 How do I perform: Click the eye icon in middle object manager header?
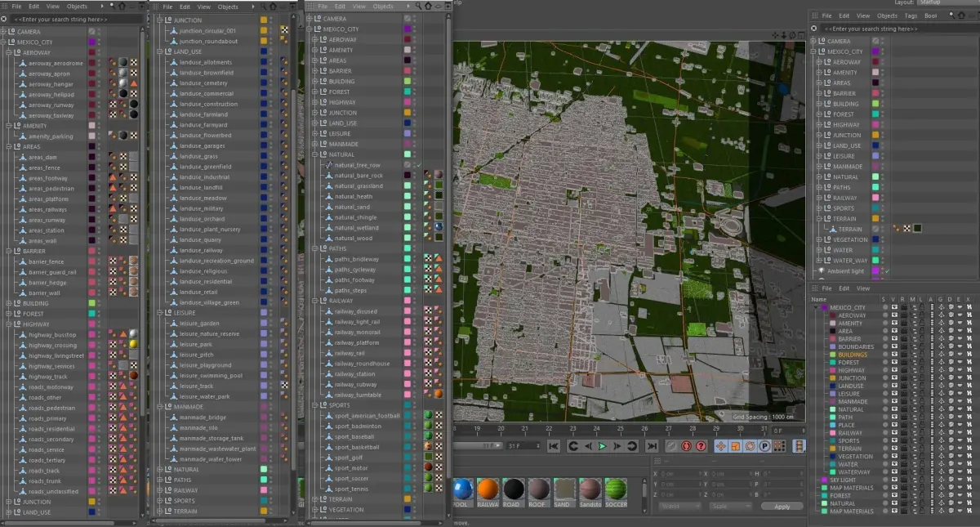[x=438, y=6]
